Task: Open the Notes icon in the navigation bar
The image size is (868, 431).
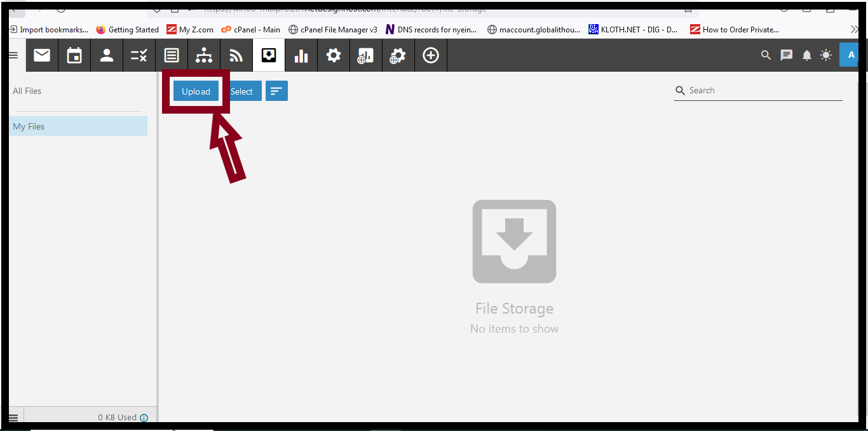Action: click(x=172, y=55)
